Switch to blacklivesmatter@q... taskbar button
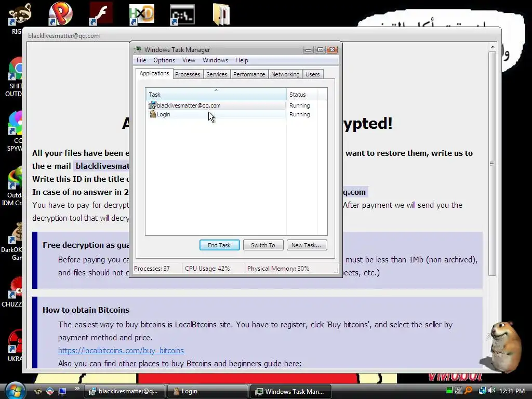Viewport: 532px width, 399px height. tap(125, 391)
